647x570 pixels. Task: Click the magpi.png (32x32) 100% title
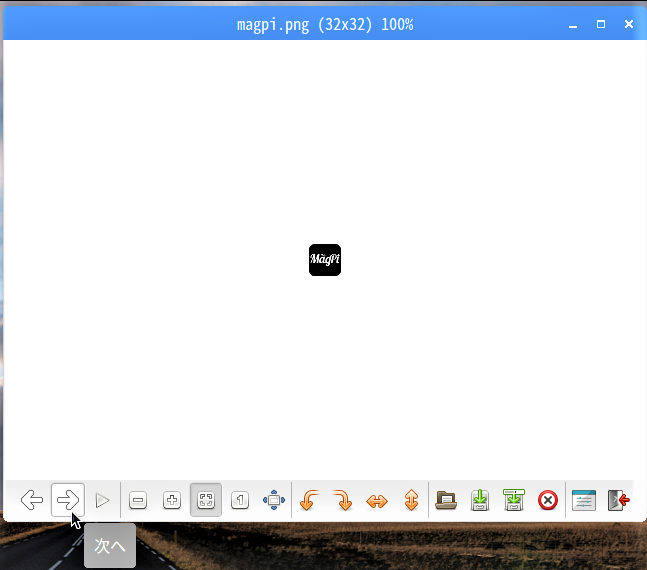325,25
